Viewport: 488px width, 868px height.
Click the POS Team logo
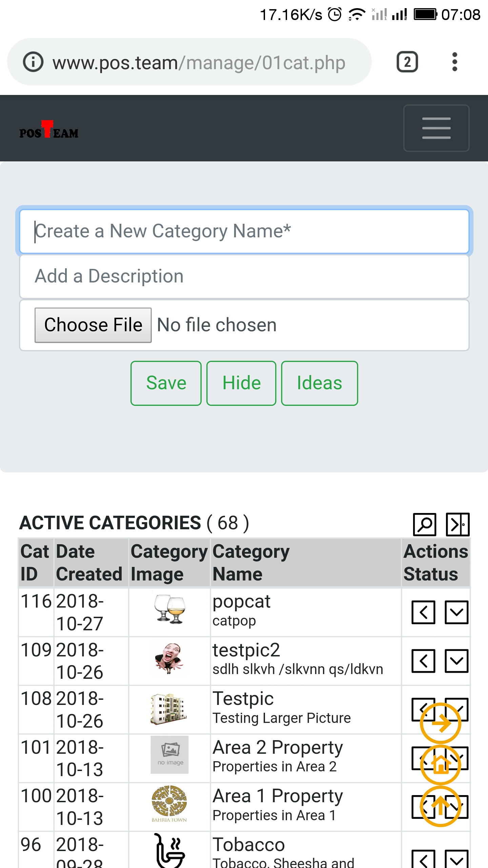49,130
